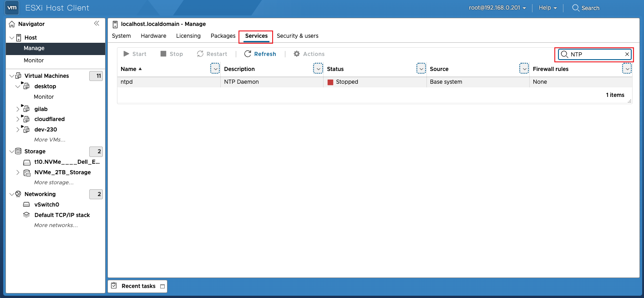This screenshot has width=644, height=298.
Task: Open the Description column dropdown
Action: [x=318, y=69]
